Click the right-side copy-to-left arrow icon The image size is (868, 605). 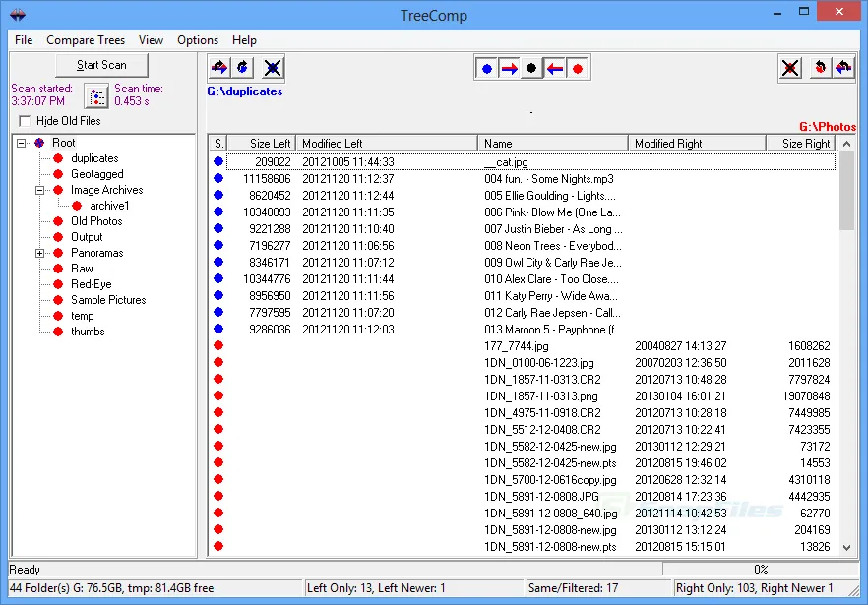coord(843,68)
